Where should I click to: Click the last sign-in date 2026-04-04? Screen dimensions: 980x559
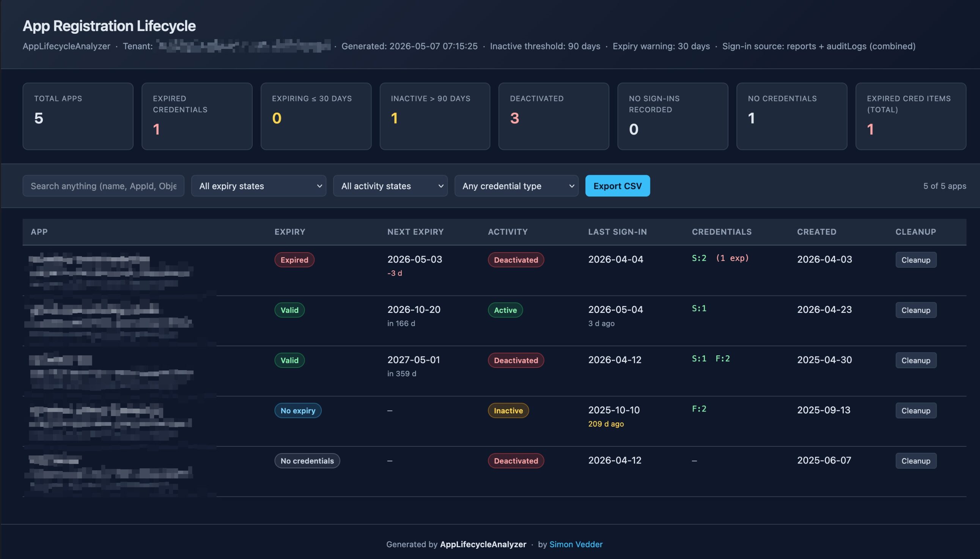point(615,259)
